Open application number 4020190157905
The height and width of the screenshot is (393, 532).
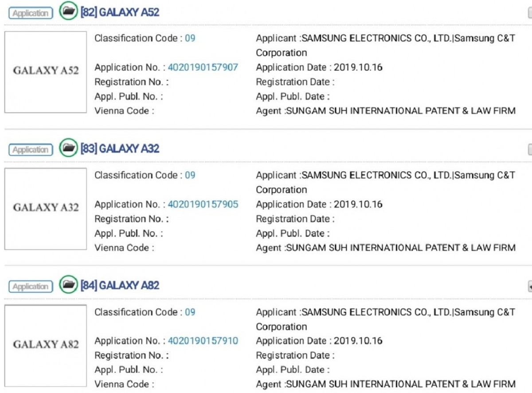[203, 204]
